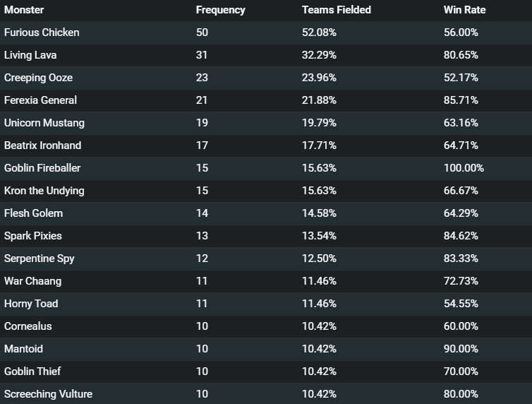Sort by the Frequency column header
The width and height of the screenshot is (532, 404).
point(221,10)
